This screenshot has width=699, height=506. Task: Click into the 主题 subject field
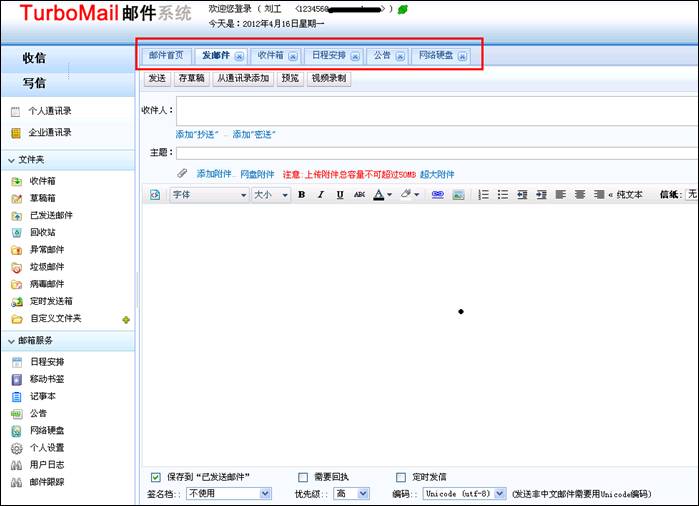pos(435,153)
